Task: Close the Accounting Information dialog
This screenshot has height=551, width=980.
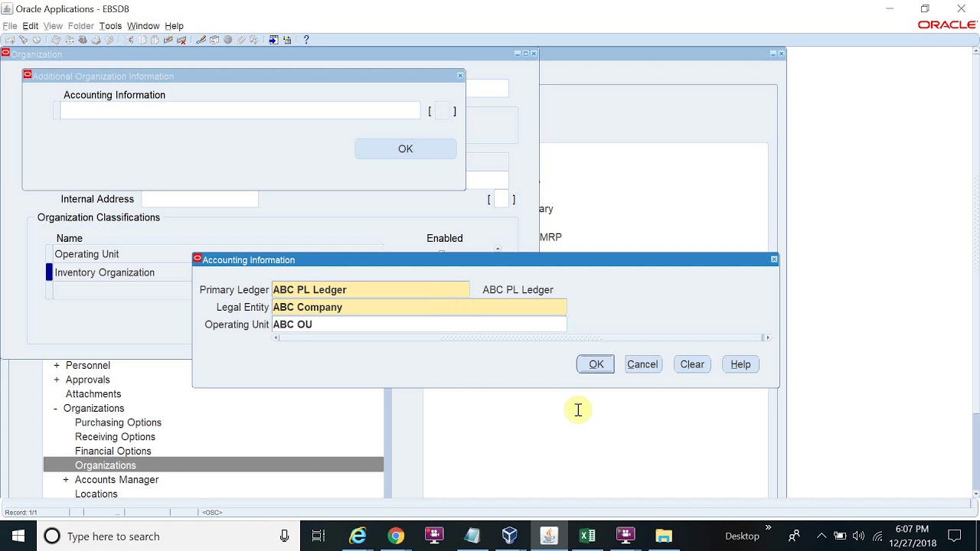Action: point(774,259)
